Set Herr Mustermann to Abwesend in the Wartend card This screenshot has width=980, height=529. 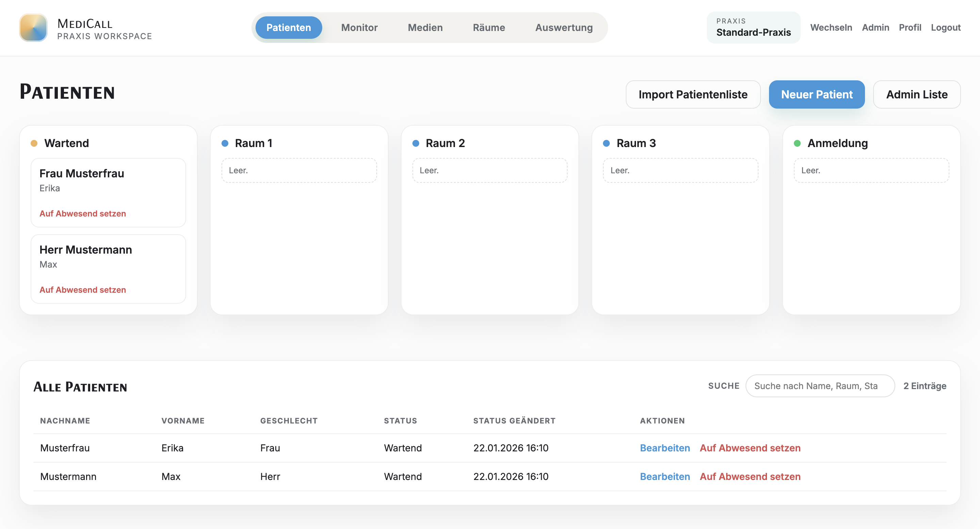pos(82,290)
